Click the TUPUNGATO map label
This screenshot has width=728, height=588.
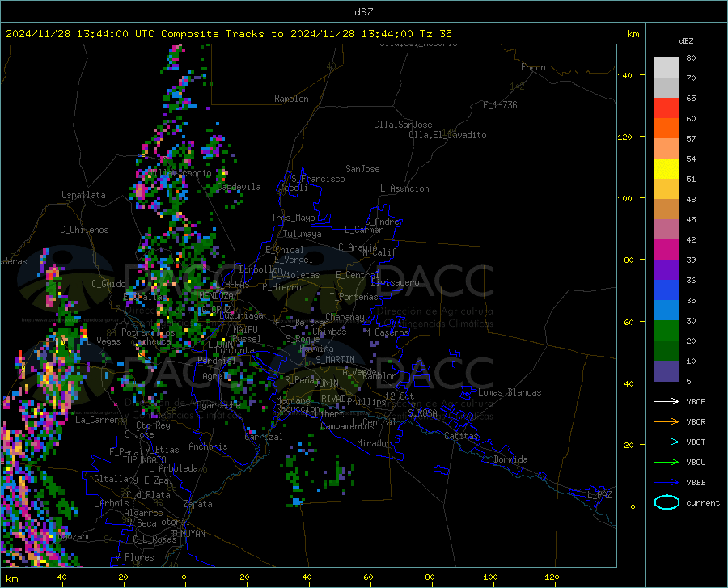point(145,460)
